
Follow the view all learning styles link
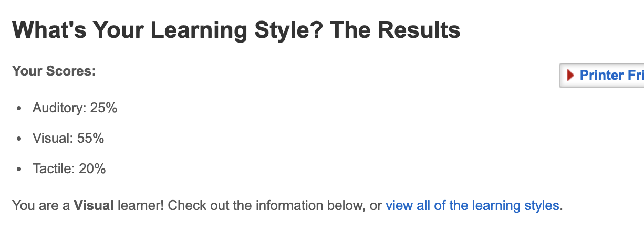(472, 205)
